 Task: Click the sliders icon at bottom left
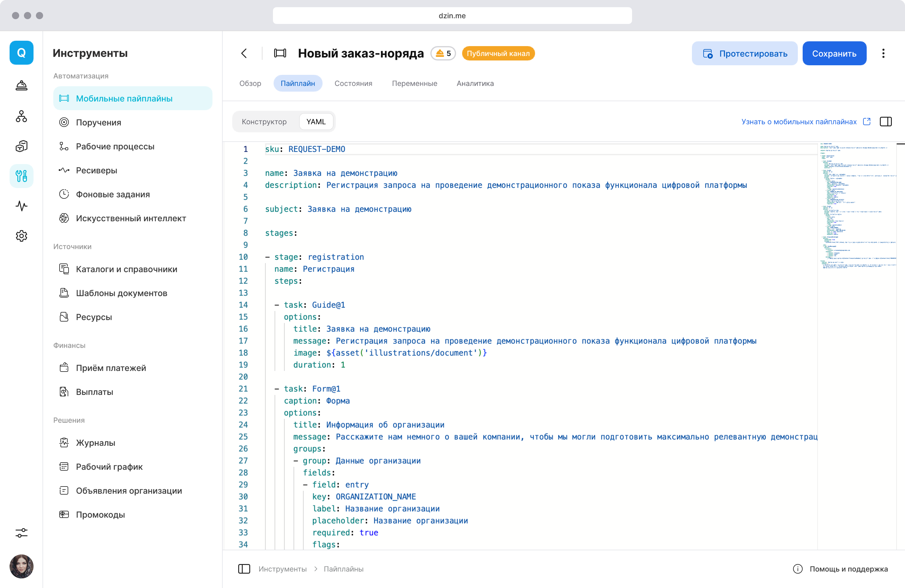tap(21, 533)
